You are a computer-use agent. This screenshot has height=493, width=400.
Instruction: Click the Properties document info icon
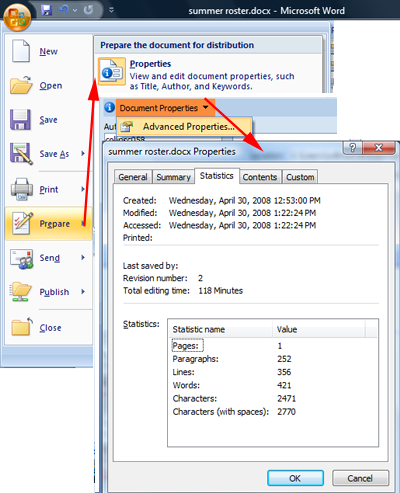click(x=112, y=71)
